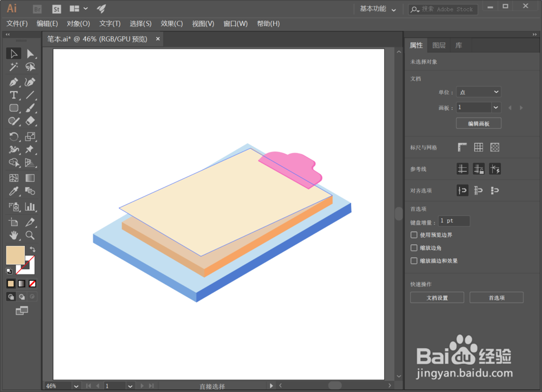Select the Gradient tool
Viewport: 542px width, 392px height.
(x=30, y=178)
